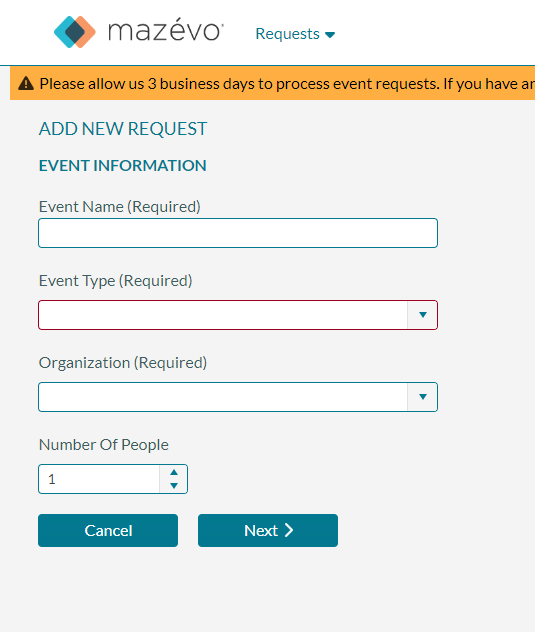Click the chevron icon on Next button

coord(289,530)
